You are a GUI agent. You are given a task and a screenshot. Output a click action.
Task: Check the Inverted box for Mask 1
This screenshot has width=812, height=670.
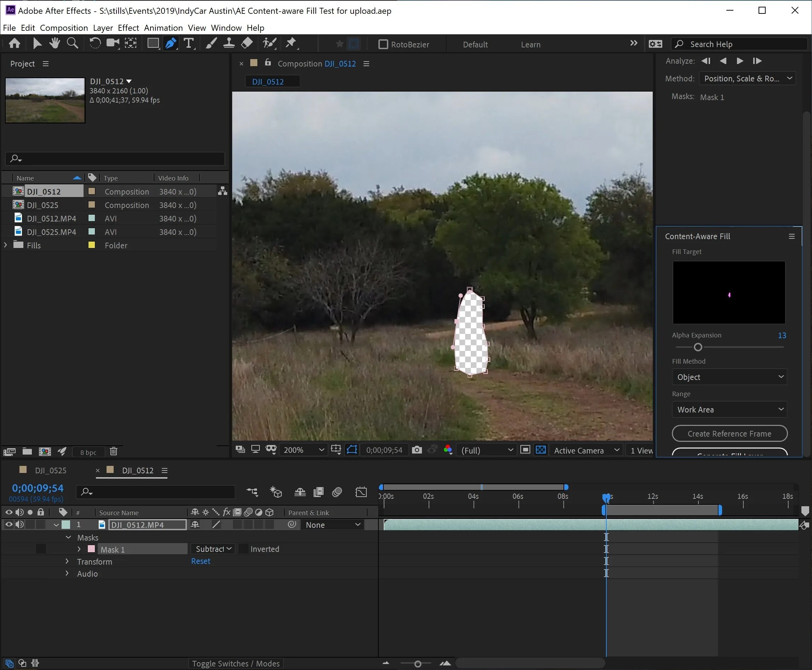point(244,549)
